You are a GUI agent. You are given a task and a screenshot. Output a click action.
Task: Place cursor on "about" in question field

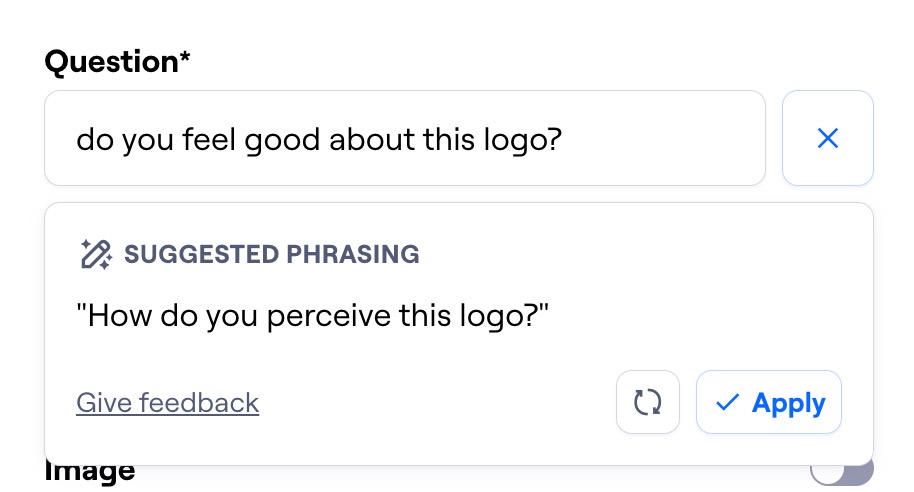coord(365,140)
